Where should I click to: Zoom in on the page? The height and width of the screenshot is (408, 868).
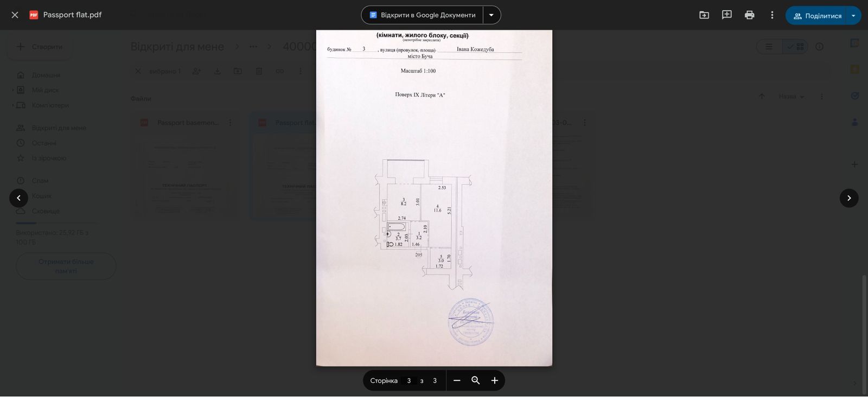pos(495,380)
